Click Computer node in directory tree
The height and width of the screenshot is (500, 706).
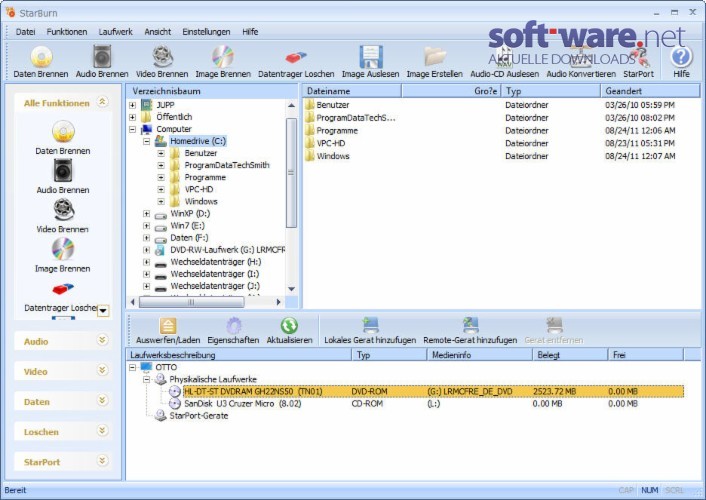[174, 129]
